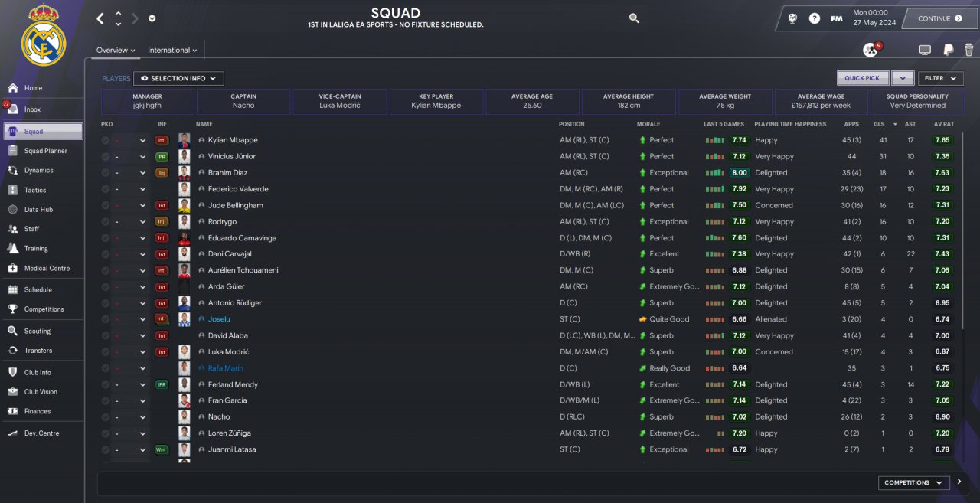The height and width of the screenshot is (503, 980).
Task: Open Rafa Marín's player profile
Action: (x=225, y=368)
